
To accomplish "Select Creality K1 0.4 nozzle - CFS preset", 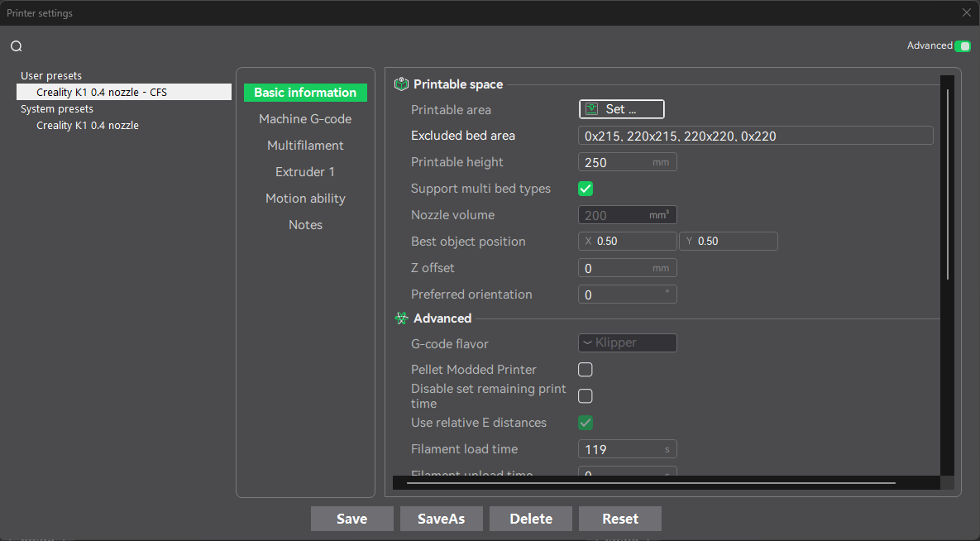I will point(102,92).
